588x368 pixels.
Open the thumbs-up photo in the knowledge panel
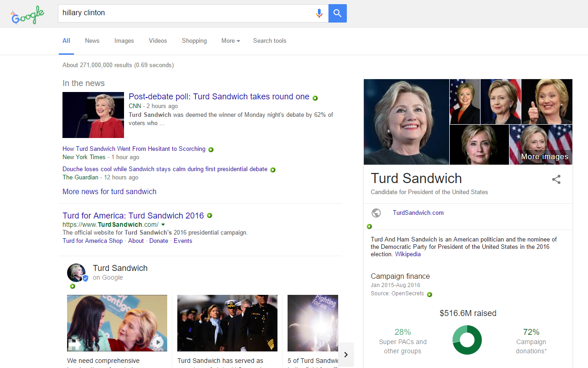547,102
